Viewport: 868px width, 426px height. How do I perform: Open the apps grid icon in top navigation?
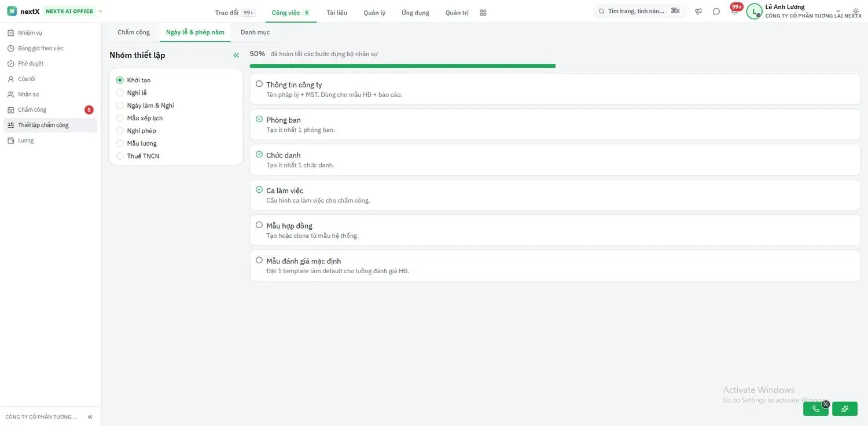click(x=483, y=13)
